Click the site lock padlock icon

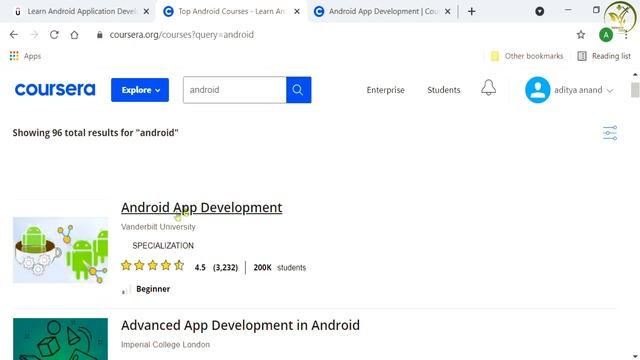pos(100,35)
